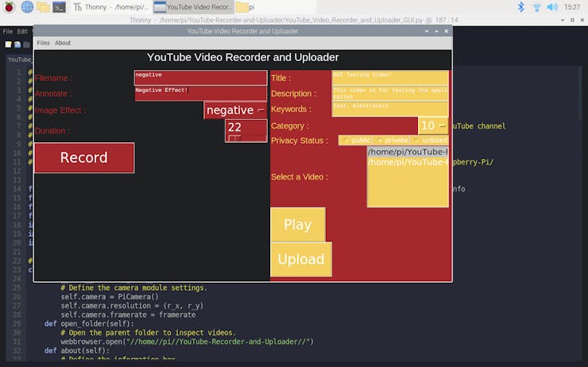
Task: Select the public privacy radio button
Action: 354,140
